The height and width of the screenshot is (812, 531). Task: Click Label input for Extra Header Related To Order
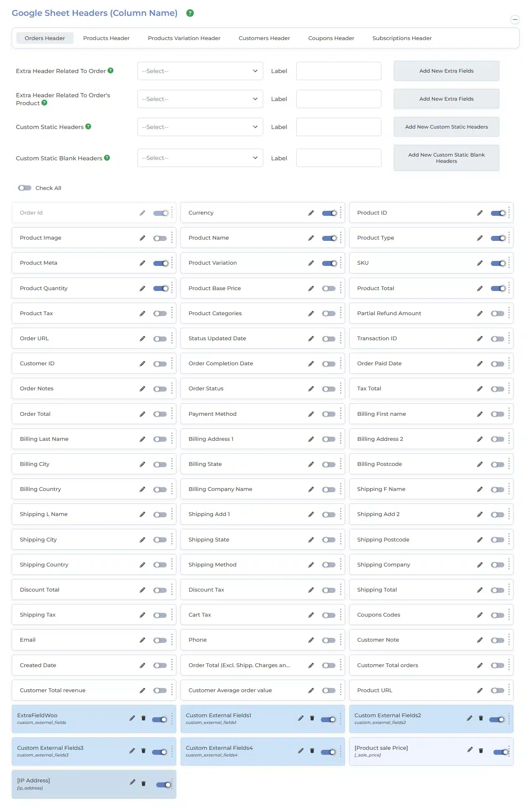(x=338, y=71)
